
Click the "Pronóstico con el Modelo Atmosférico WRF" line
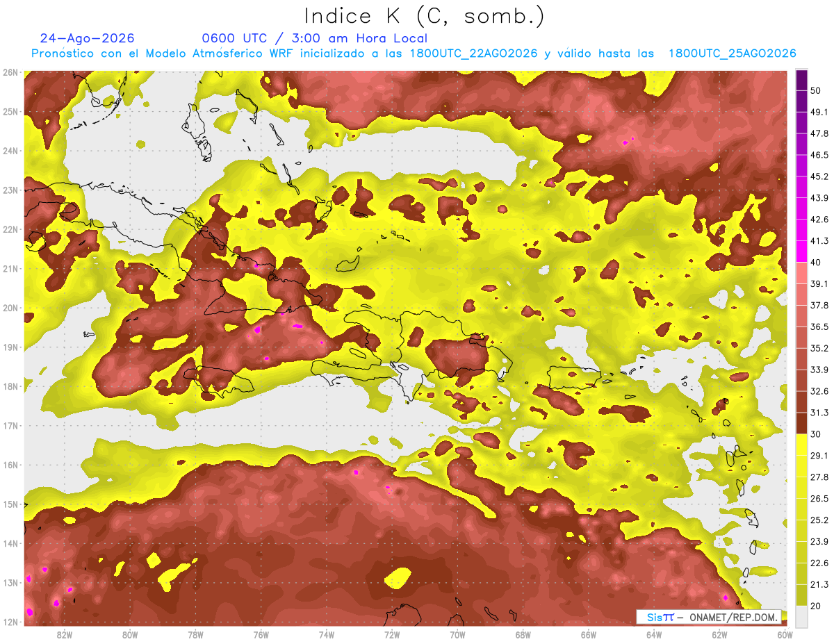pos(413,53)
